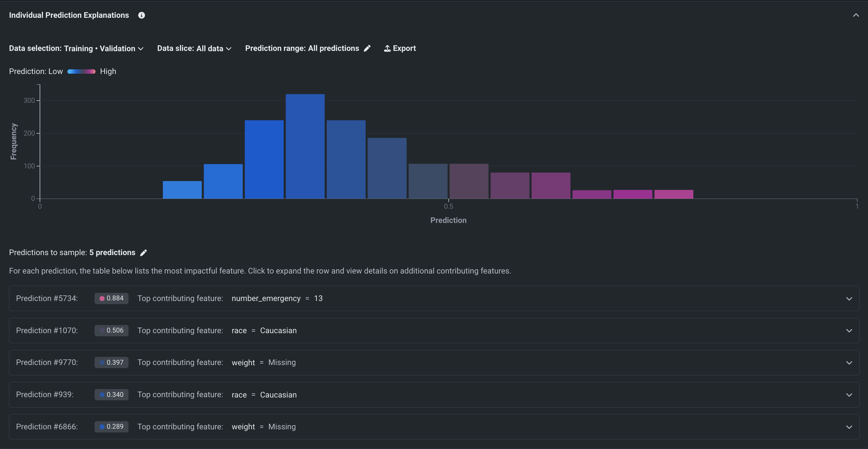Image resolution: width=868 pixels, height=449 pixels.
Task: Edit predictions to sample with pencil icon
Action: click(144, 253)
